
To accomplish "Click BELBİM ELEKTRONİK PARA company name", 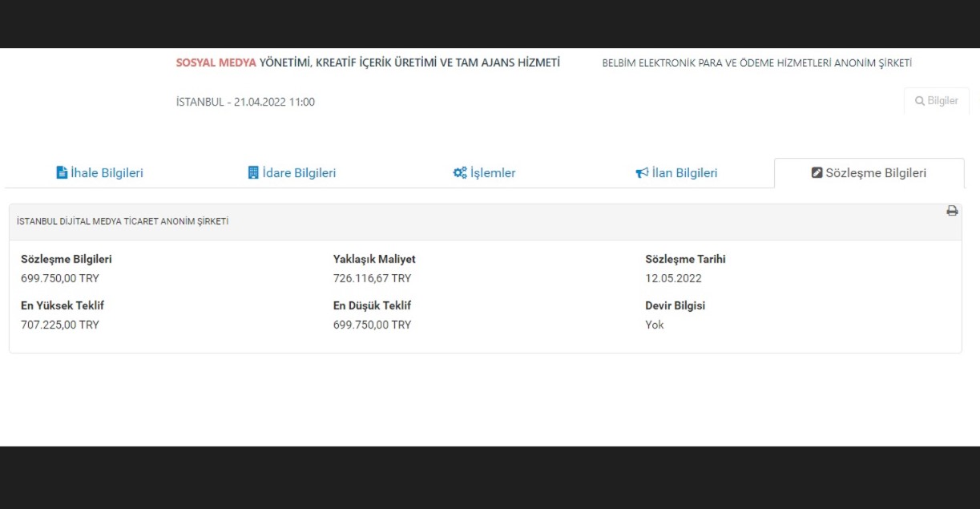I will point(756,63).
